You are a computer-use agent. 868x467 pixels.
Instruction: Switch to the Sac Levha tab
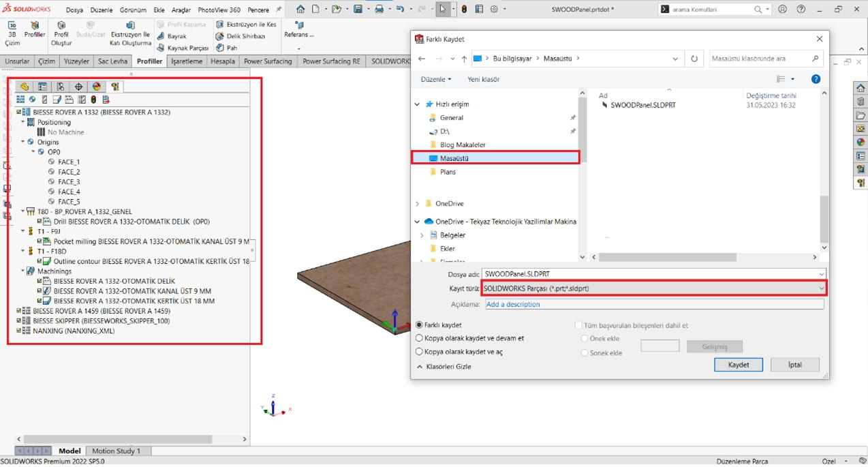112,61
